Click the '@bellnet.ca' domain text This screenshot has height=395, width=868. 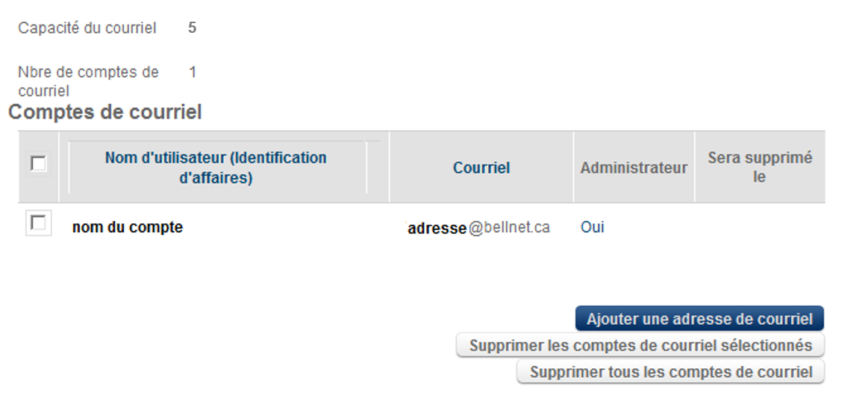coord(510,228)
